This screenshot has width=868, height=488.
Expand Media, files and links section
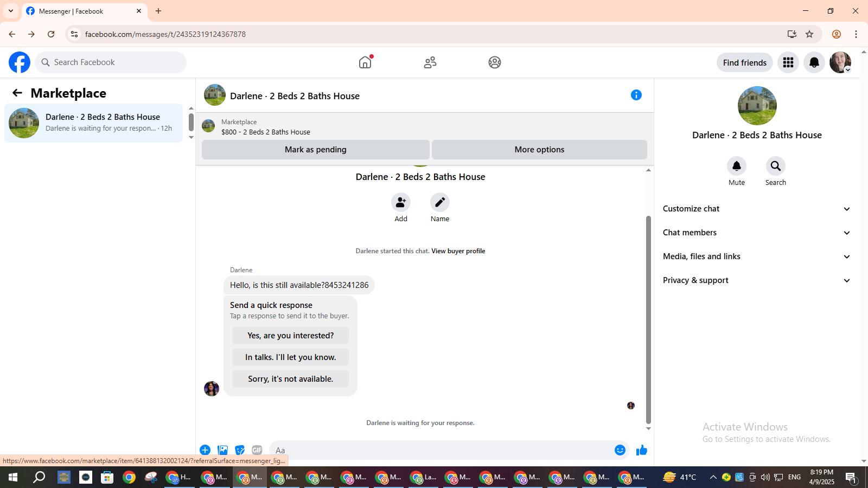point(757,256)
